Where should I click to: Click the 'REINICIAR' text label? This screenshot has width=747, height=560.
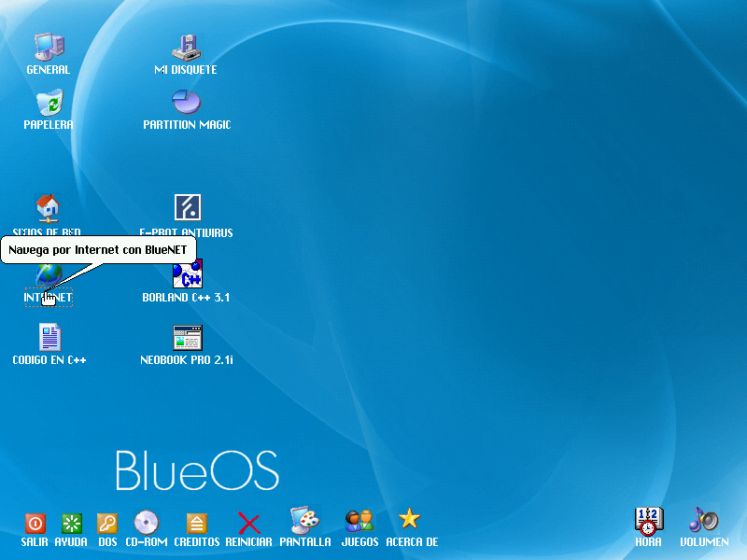click(248, 542)
